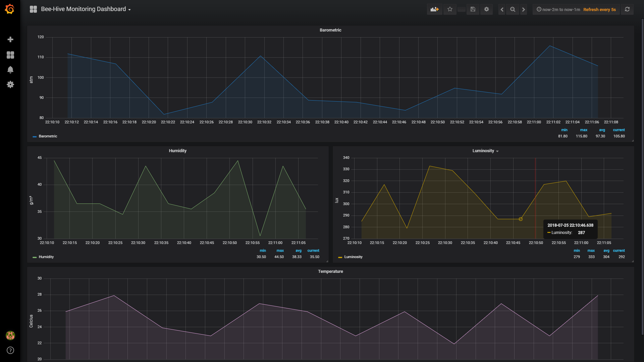Click the Refresh every 5s label

(x=599, y=9)
